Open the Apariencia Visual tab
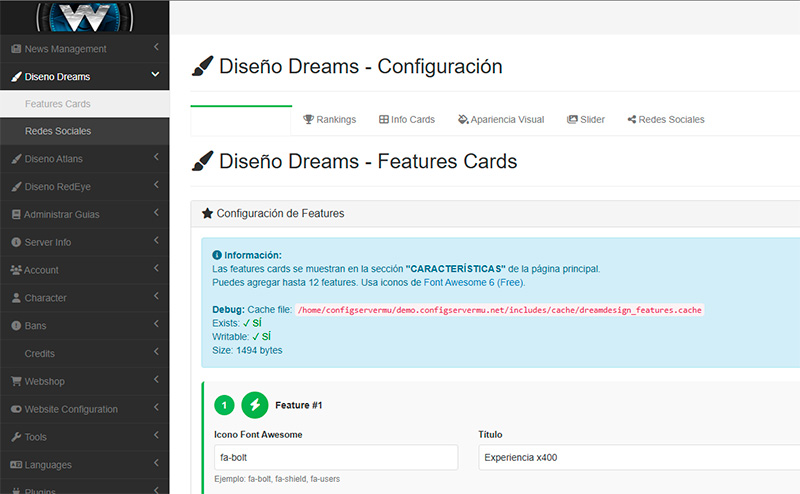The image size is (800, 494). click(x=500, y=120)
